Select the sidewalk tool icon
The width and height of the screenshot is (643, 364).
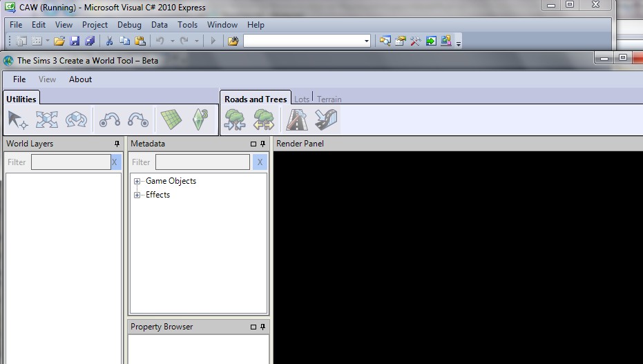325,120
